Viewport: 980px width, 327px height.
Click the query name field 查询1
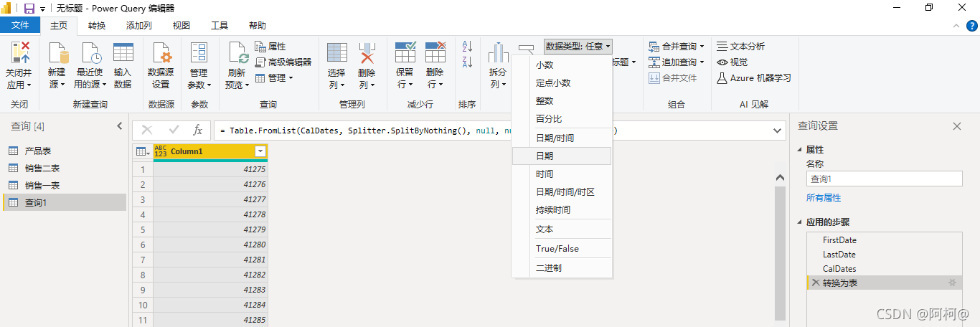pyautogui.click(x=885, y=179)
